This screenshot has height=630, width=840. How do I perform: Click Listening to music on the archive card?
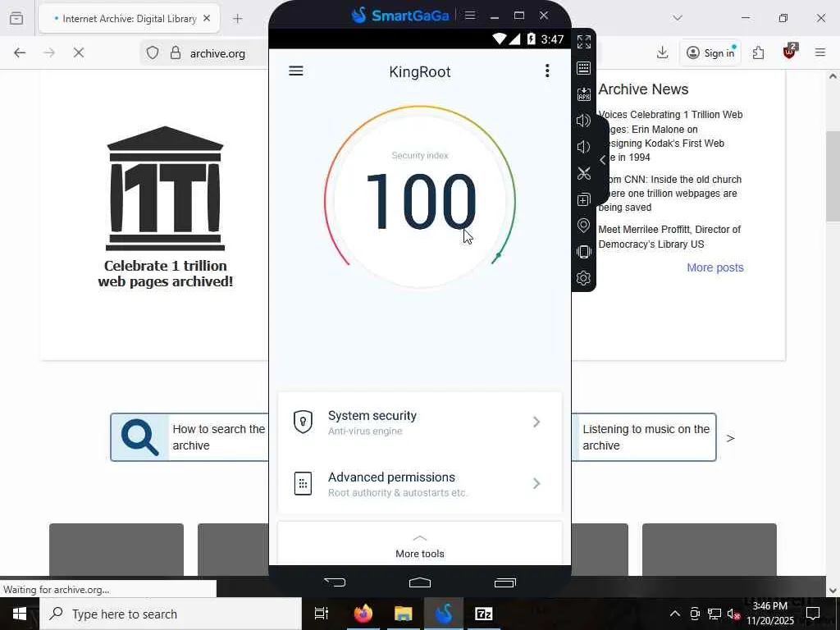(644, 437)
